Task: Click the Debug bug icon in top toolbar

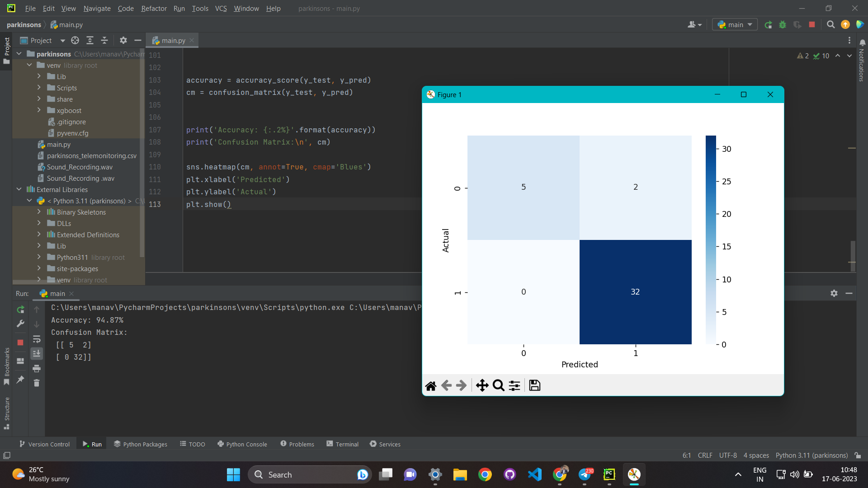Action: 783,25
